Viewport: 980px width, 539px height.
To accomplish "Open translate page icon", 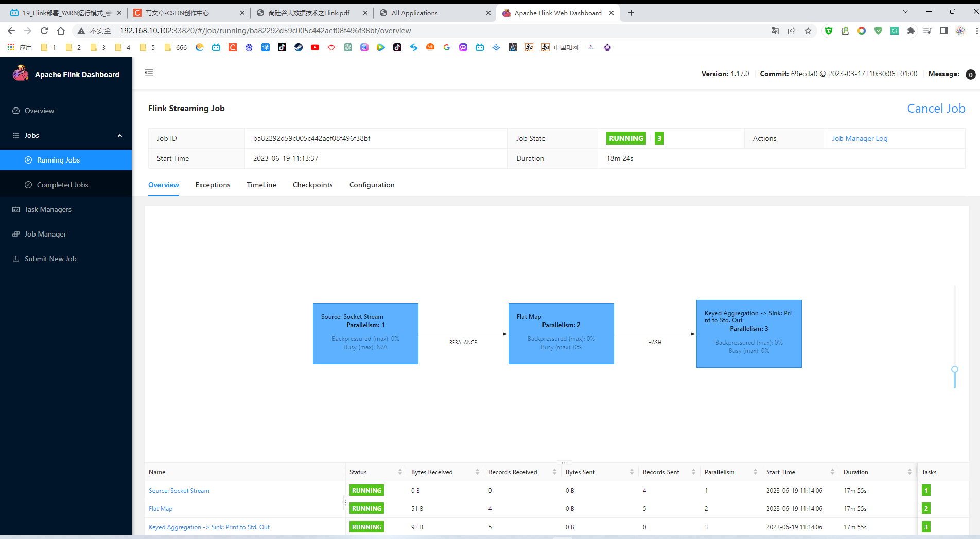I will click(775, 31).
